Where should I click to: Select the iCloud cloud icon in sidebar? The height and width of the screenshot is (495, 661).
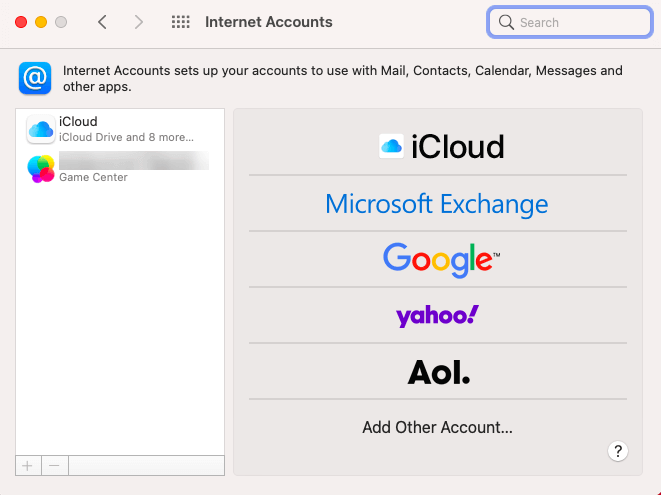(41, 129)
